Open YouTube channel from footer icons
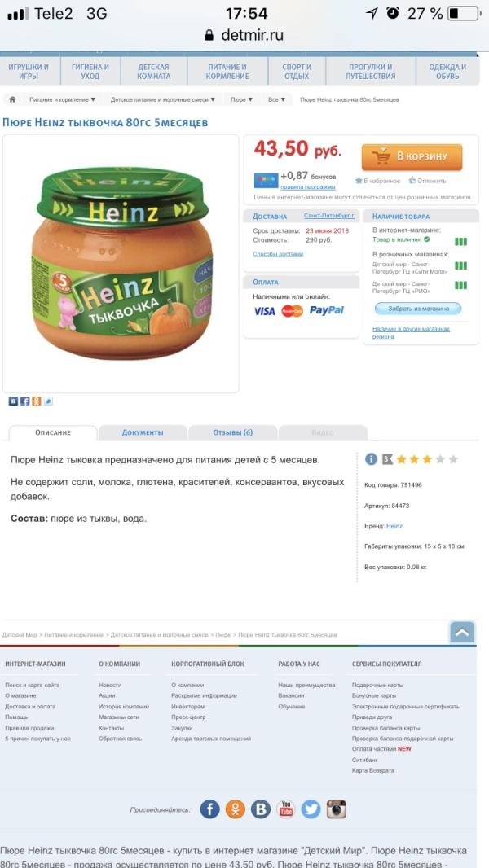The width and height of the screenshot is (489, 868). pos(286,809)
